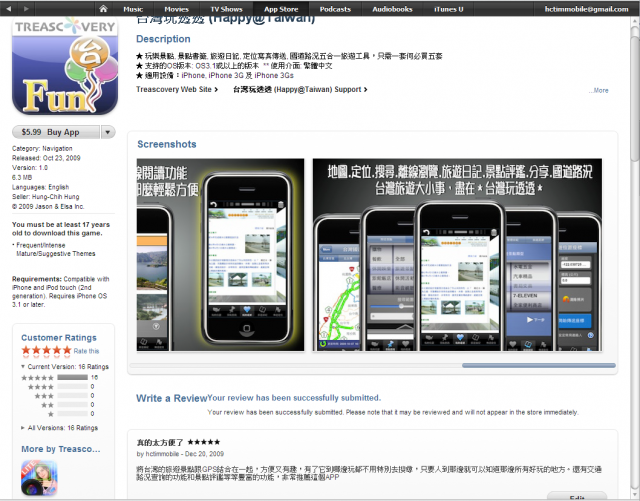The image size is (640, 501).
Task: Collapse Current Version ratings triangle
Action: click(23, 366)
